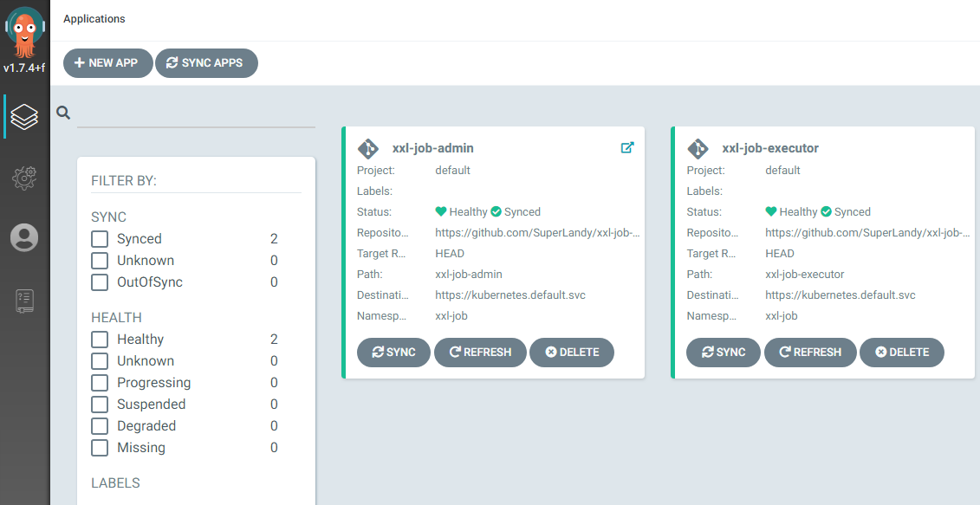Click xxl-job-executor project value default
Screen dimensions: 980x505
(782, 170)
